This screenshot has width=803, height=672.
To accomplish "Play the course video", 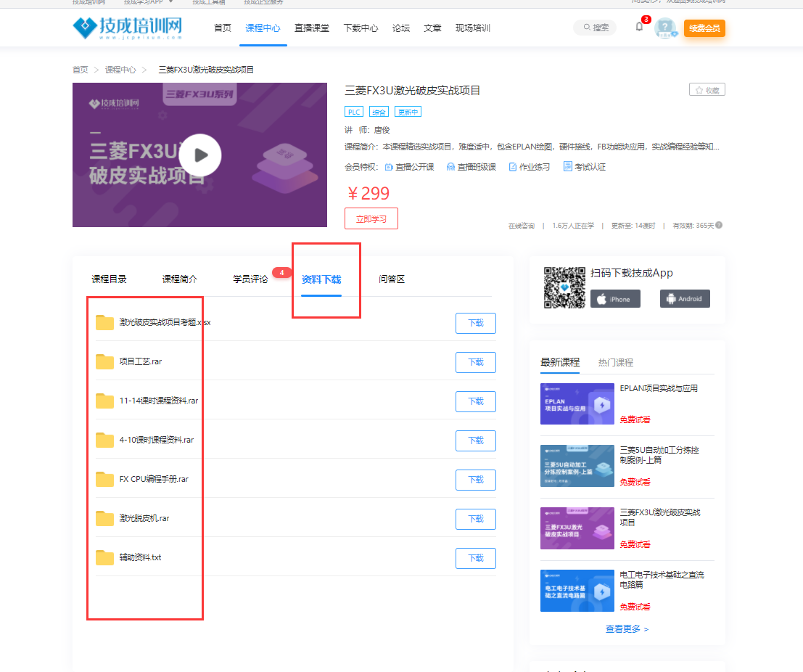I will coord(200,155).
